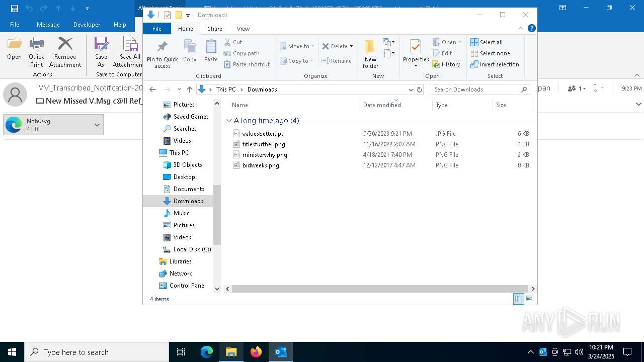Switch to the Share ribbon tab
The width and height of the screenshot is (644, 362).
(x=215, y=29)
